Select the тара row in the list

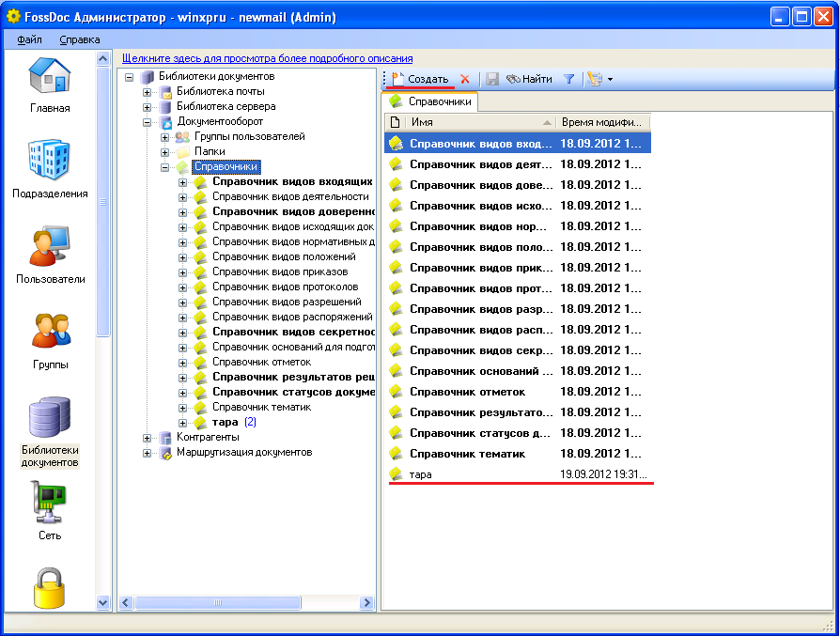tap(421, 474)
